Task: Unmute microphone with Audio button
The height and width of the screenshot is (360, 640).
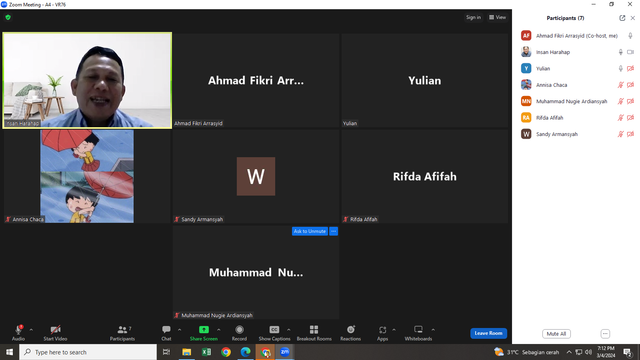Action: click(18, 333)
